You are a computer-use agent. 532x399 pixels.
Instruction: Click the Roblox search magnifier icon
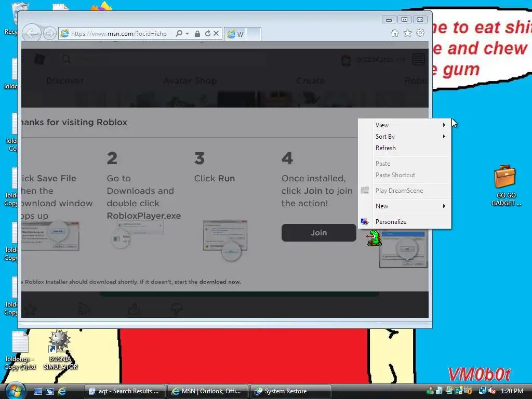(66, 59)
